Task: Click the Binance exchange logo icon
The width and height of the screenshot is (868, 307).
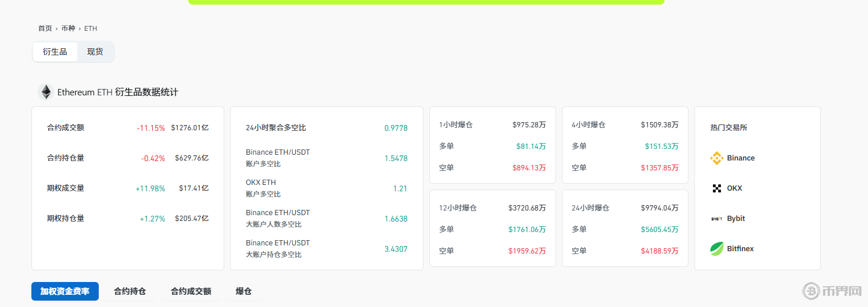Action: (x=716, y=158)
